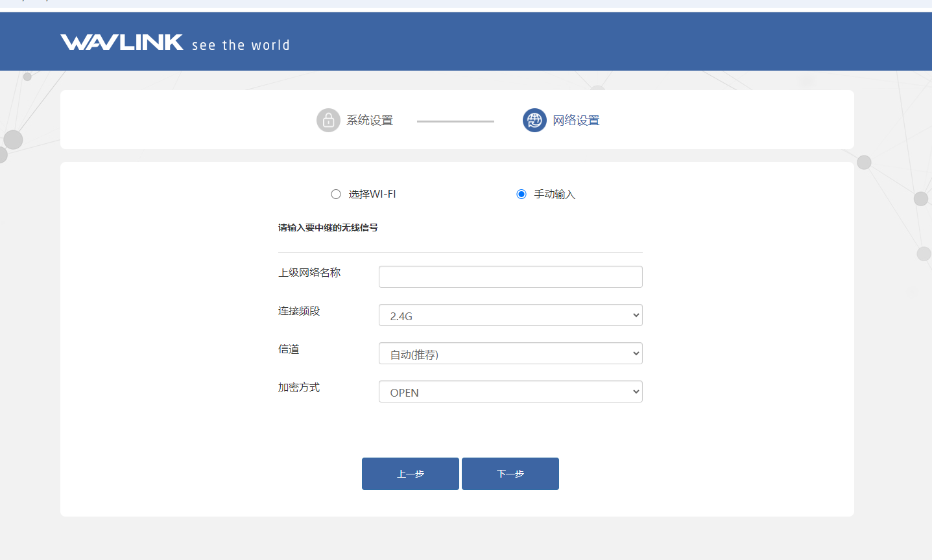
Task: Open the 连接频段 dropdown showing 2.4G
Action: (x=510, y=315)
